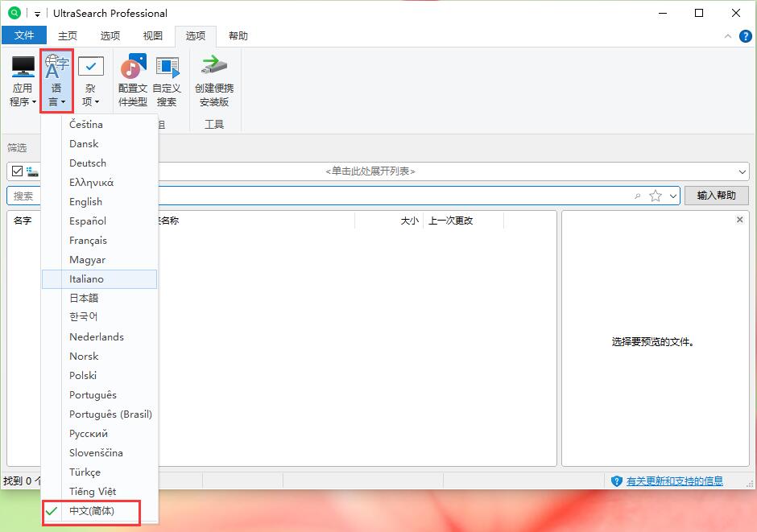The height and width of the screenshot is (532, 757).
Task: Click the shield icon in status bar
Action: click(616, 480)
